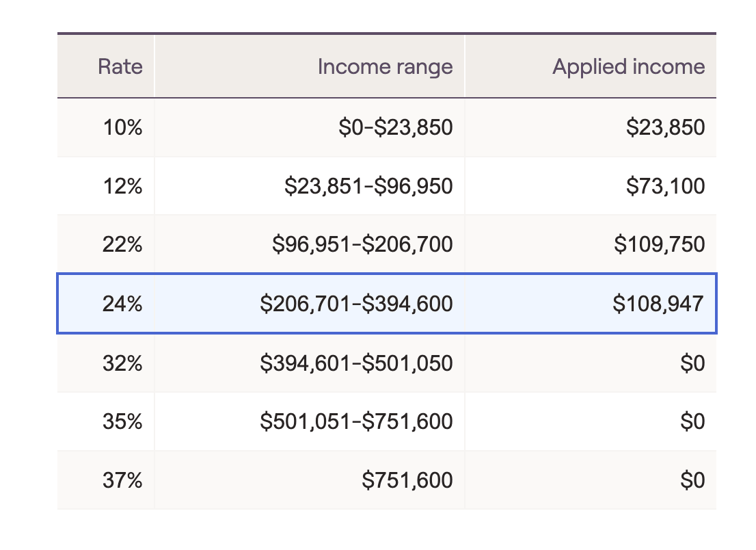Click the $0-$23,850 income range

396,127
